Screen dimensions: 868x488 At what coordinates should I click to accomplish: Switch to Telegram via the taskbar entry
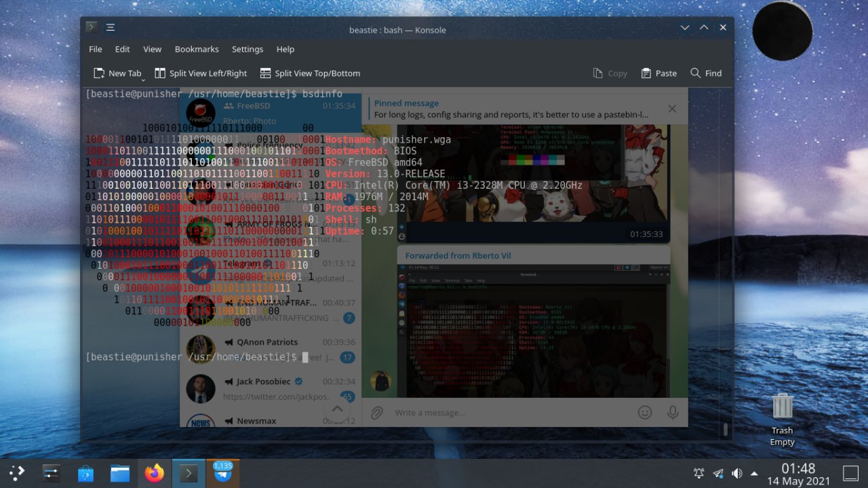pos(222,473)
